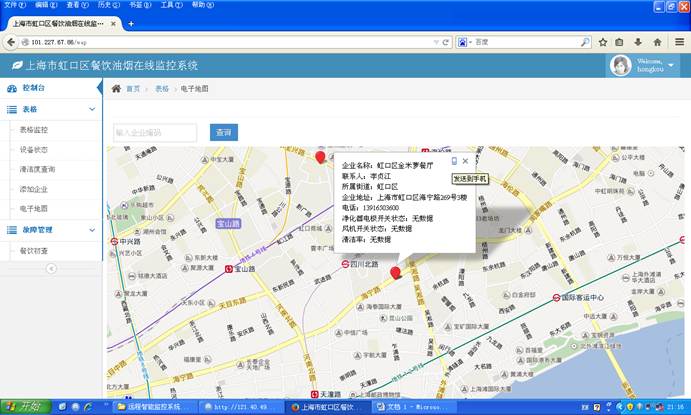Click the home icon in the breadcrumb
691x415 pixels.
(117, 89)
